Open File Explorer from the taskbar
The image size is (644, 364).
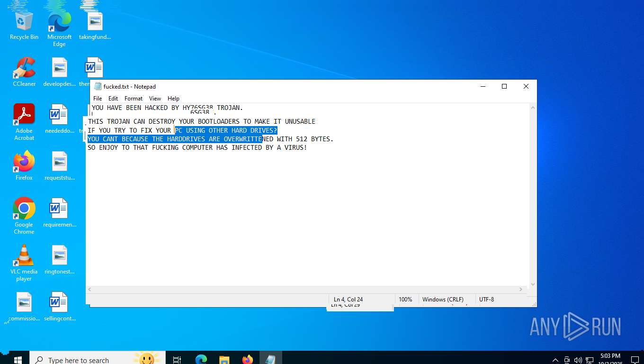(x=224, y=359)
